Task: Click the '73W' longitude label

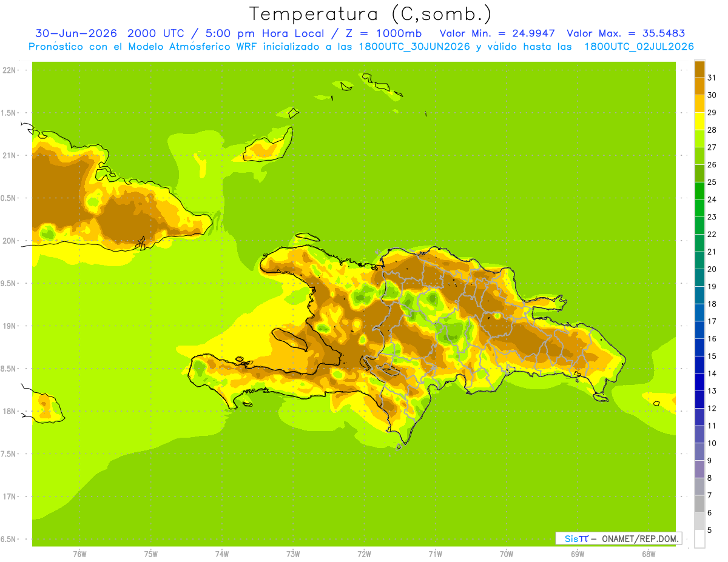Action: (x=293, y=554)
